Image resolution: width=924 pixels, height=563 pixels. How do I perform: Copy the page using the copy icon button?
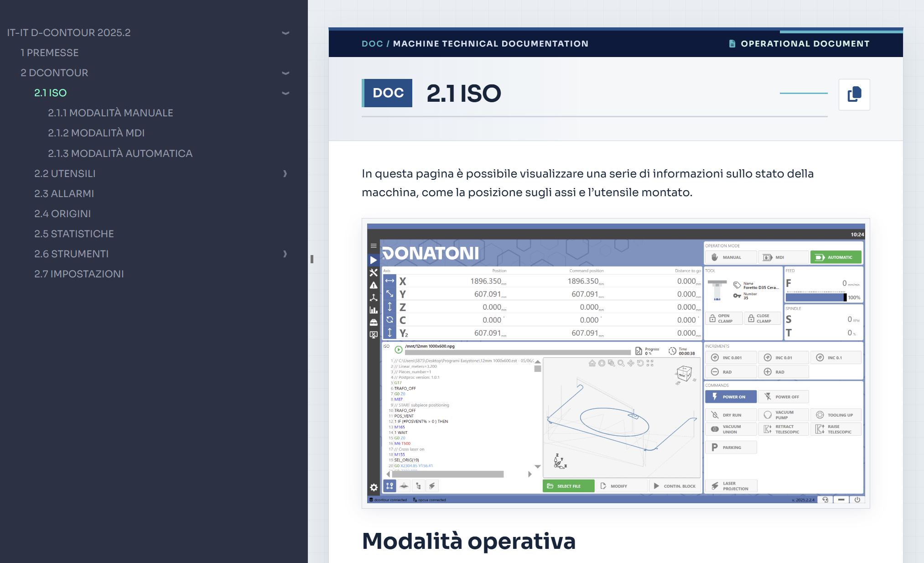[854, 94]
